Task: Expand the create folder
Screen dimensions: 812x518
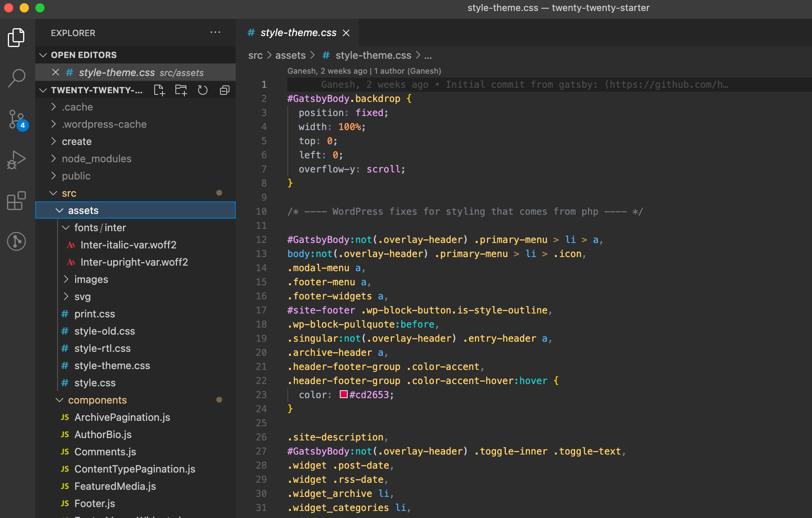Action: click(135, 141)
